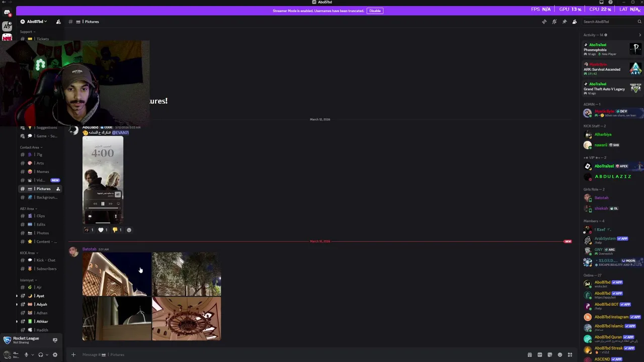The image size is (644, 362).
Task: Open Batotah's mosque facade photo thumbnail
Action: tap(117, 274)
